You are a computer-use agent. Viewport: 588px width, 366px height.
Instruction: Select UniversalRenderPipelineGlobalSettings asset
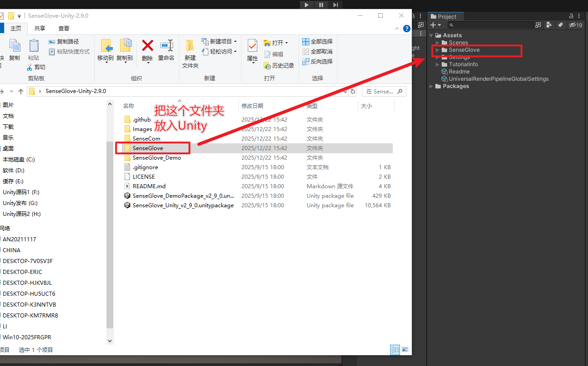pos(495,79)
